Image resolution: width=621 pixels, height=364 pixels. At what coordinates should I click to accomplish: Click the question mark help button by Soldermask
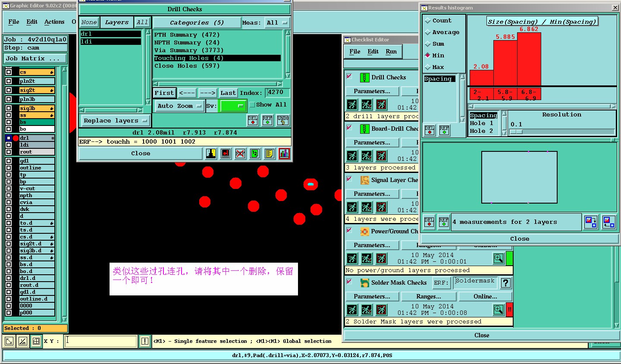click(x=506, y=283)
